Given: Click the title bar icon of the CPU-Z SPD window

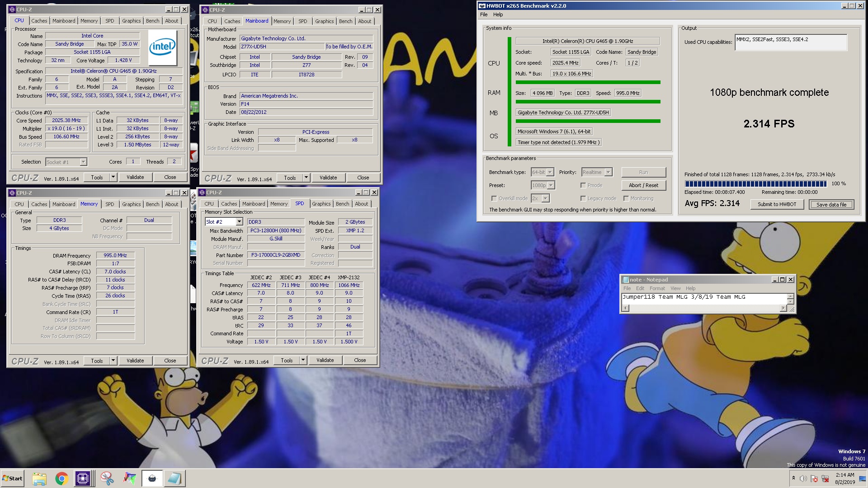Looking at the screenshot, I should (x=202, y=192).
